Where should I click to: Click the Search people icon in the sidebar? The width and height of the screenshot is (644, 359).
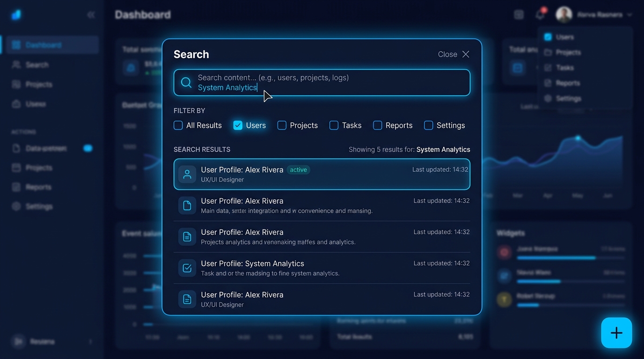coord(16,65)
